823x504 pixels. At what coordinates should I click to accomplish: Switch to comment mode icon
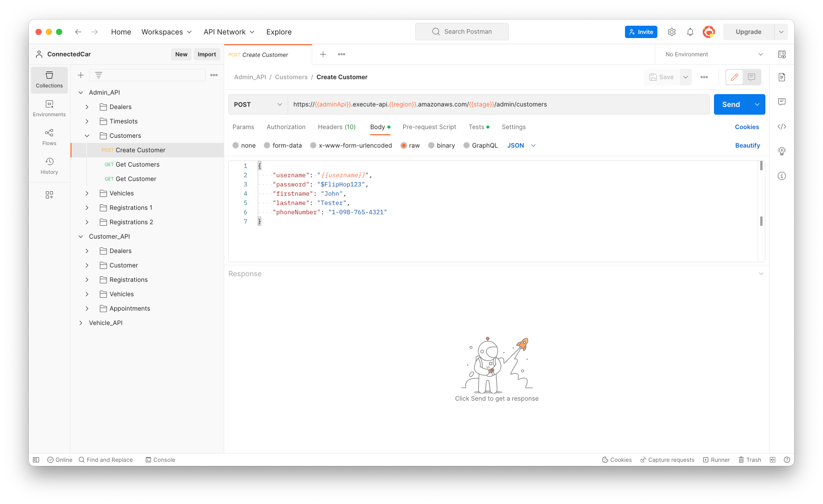752,77
